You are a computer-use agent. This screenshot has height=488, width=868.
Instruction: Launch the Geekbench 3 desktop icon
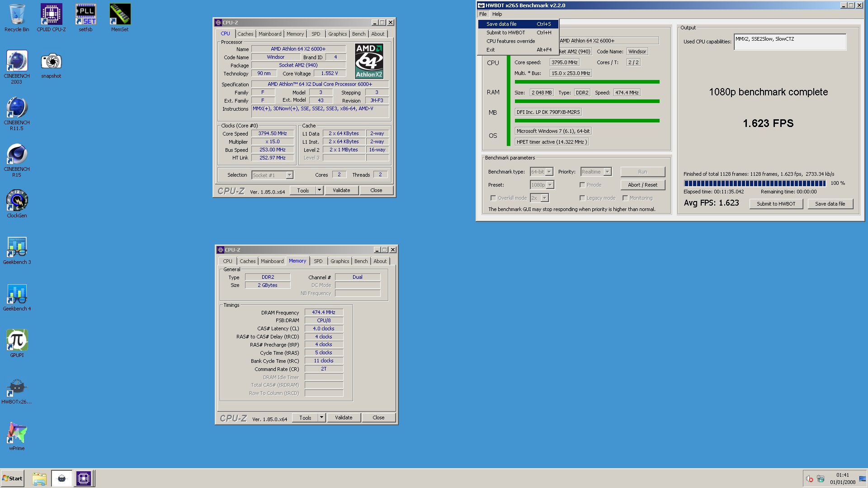coord(17,250)
